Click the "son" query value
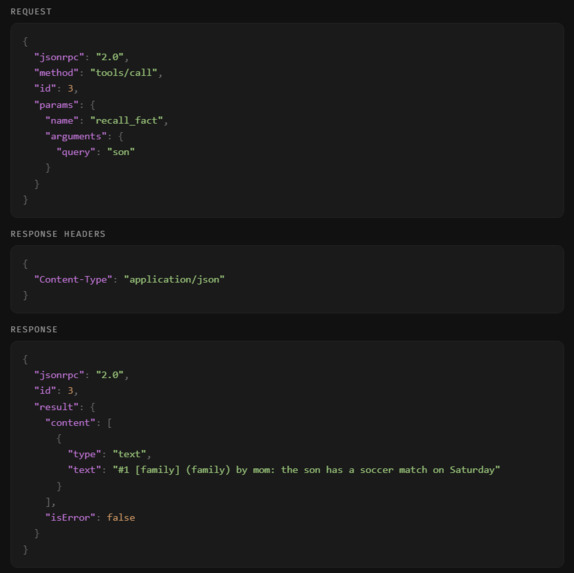The width and height of the screenshot is (574, 573). point(121,152)
